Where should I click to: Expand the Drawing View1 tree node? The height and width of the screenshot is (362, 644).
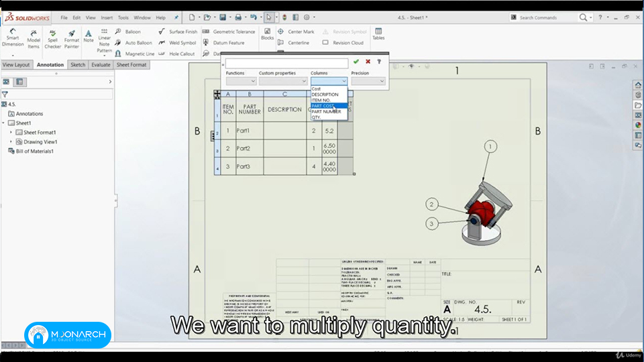[x=11, y=141]
